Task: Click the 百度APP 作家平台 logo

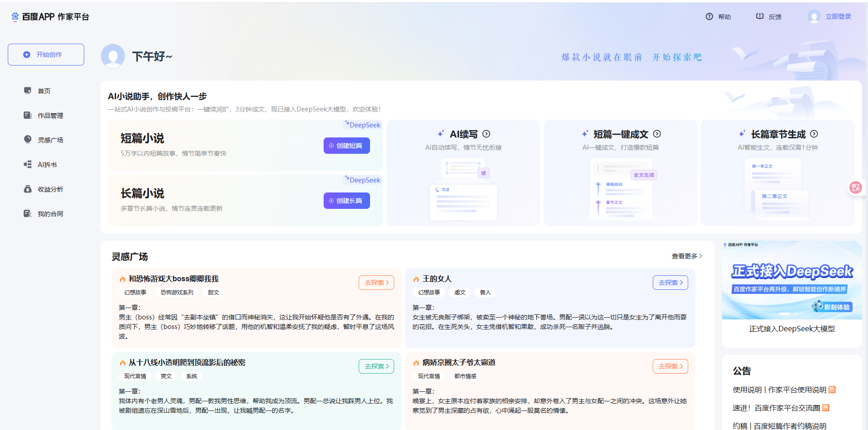Action: click(50, 17)
